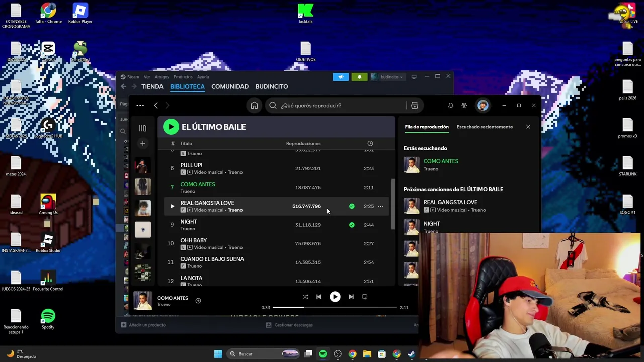Open Spotify home via the house icon
Viewport: 644px width, 362px height.
[254, 105]
